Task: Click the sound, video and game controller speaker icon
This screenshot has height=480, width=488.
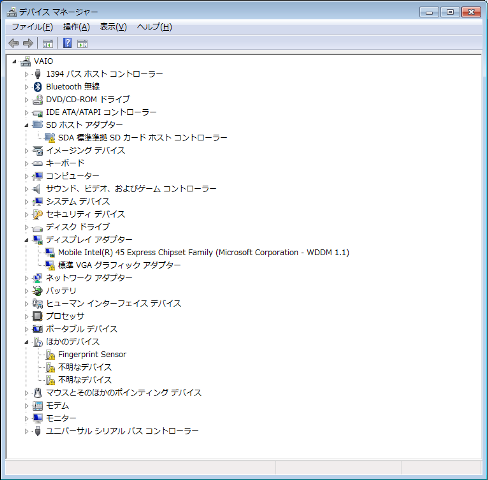Action: tap(38, 189)
